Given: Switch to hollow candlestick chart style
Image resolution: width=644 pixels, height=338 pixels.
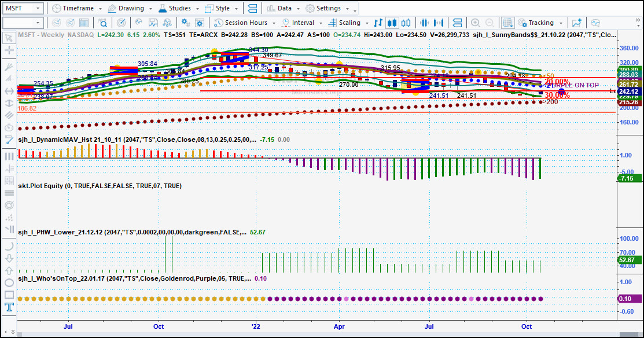Looking at the screenshot, I should coord(406,23).
